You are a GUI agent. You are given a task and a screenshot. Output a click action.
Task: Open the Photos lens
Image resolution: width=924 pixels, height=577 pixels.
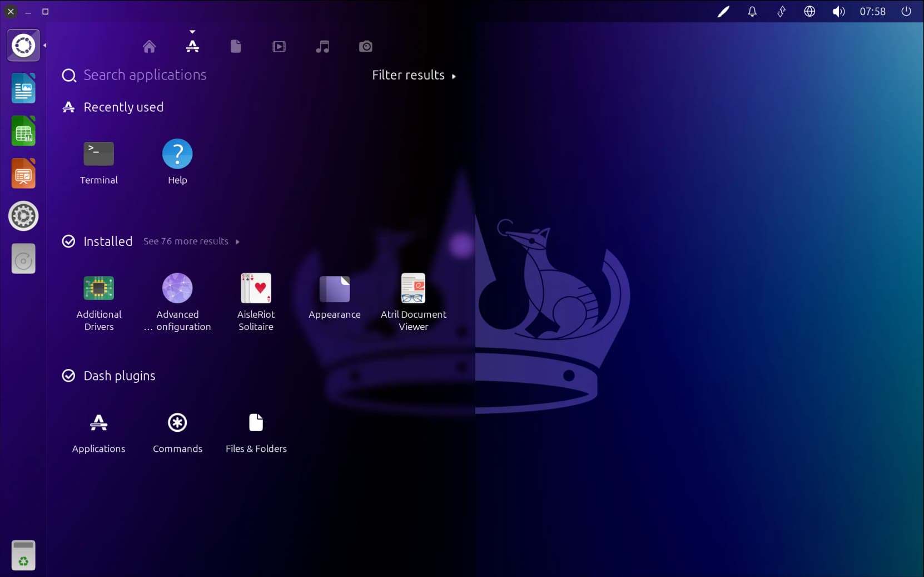pyautogui.click(x=365, y=46)
